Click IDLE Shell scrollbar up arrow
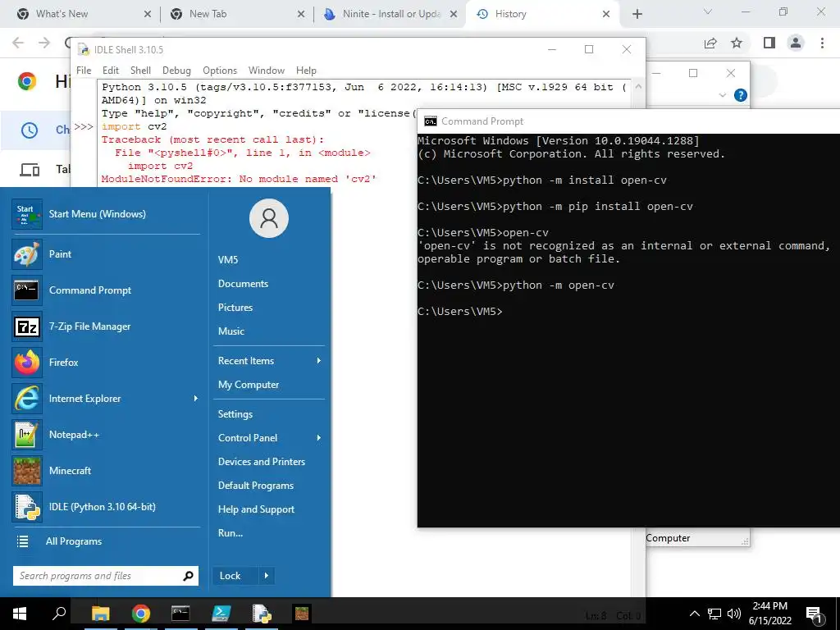 pos(637,86)
